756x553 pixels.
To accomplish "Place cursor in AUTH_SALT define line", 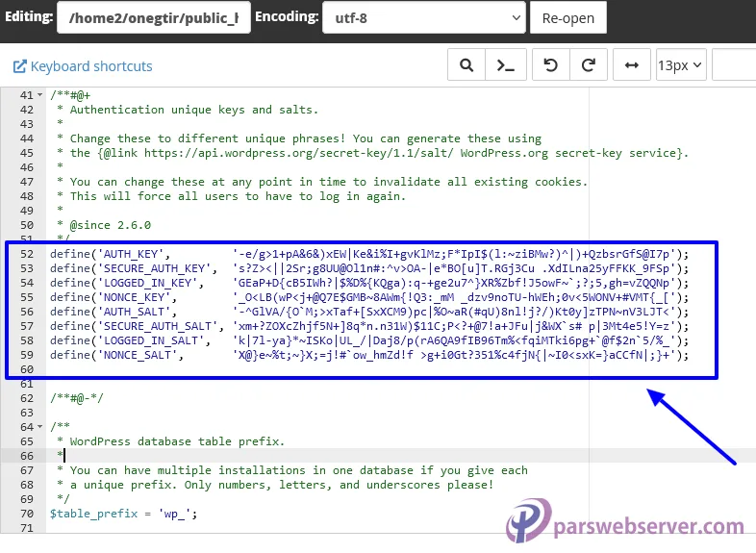I will [x=369, y=312].
